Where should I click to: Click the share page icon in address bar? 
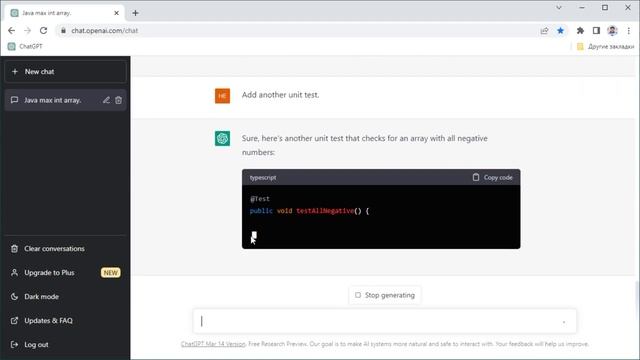544,31
